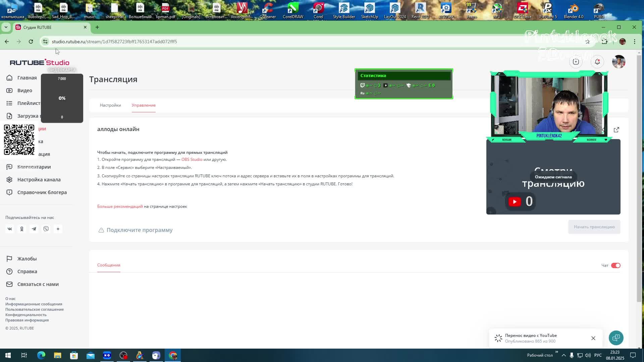
Task: Open Odnoklassniki social link icon
Action: click(22, 229)
